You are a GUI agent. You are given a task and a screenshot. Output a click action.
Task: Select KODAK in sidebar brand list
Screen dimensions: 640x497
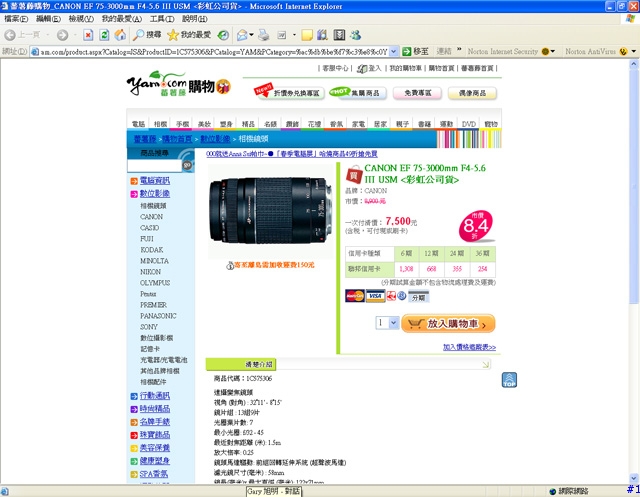click(151, 250)
